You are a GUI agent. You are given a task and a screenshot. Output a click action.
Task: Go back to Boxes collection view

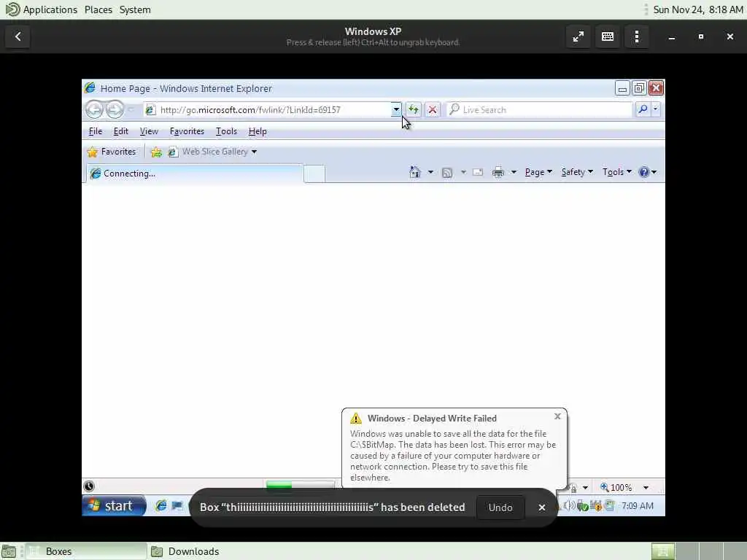coord(18,36)
